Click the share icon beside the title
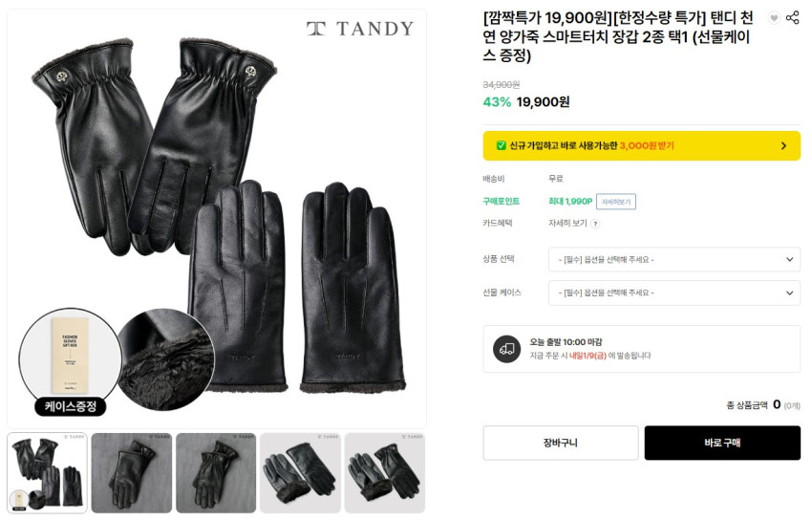 (792, 17)
